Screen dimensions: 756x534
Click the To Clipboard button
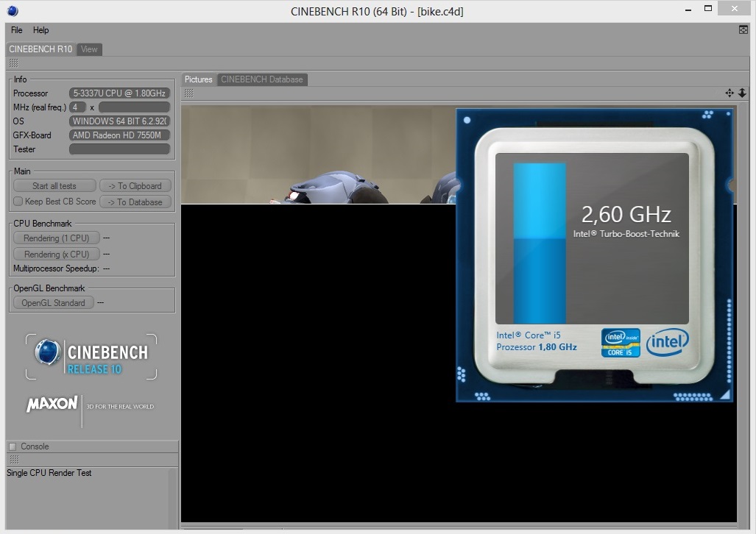coord(135,186)
